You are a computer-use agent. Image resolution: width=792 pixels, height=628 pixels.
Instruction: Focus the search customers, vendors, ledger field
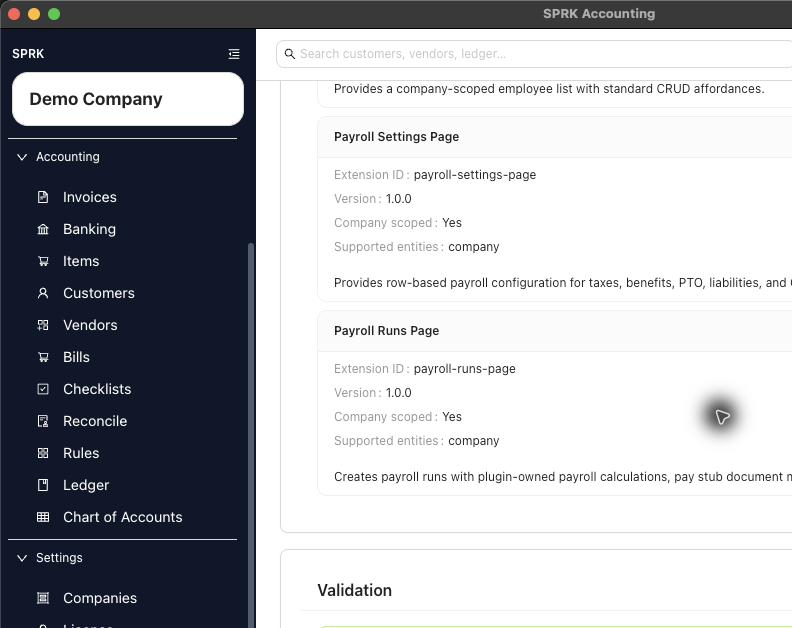coord(534,54)
